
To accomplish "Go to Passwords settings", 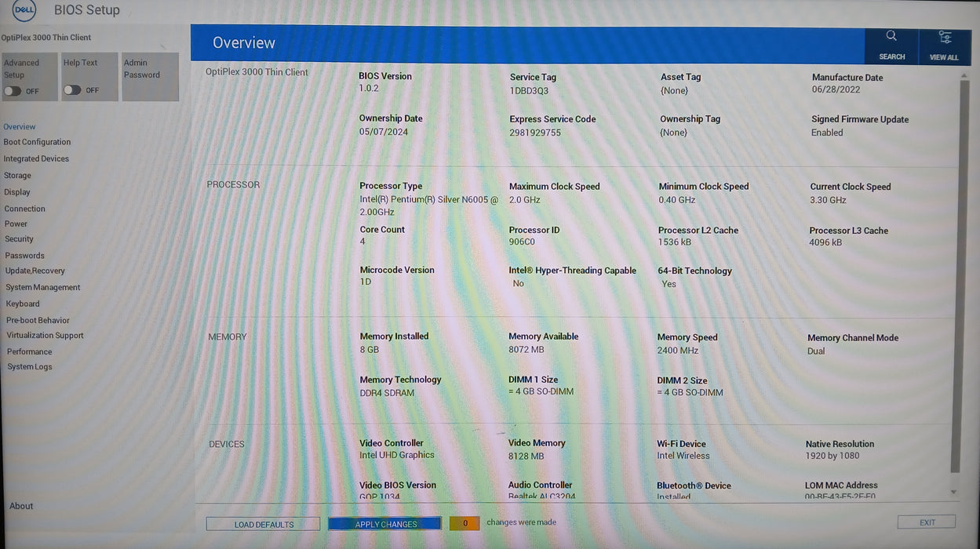I will (25, 256).
